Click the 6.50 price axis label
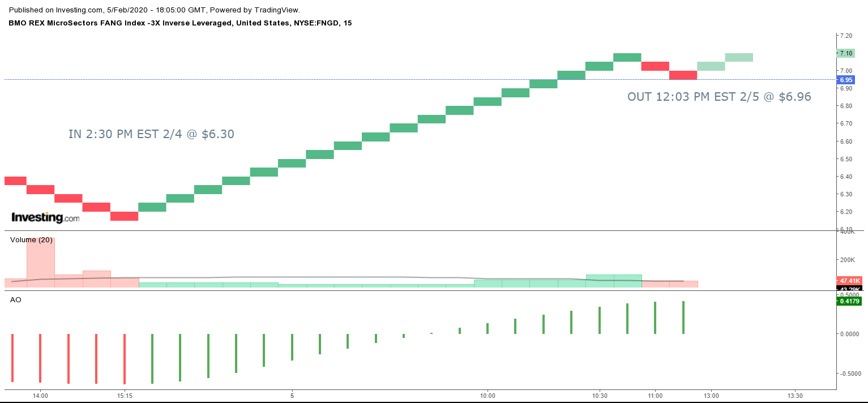The image size is (868, 403). pyautogui.click(x=846, y=159)
